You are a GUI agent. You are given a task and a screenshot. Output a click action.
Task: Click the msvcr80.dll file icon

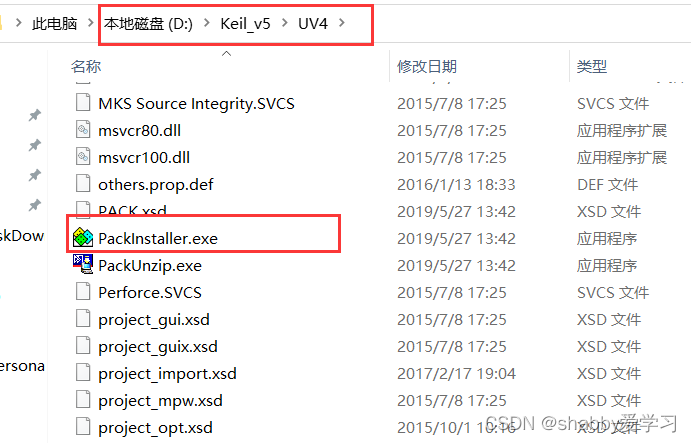point(83,130)
